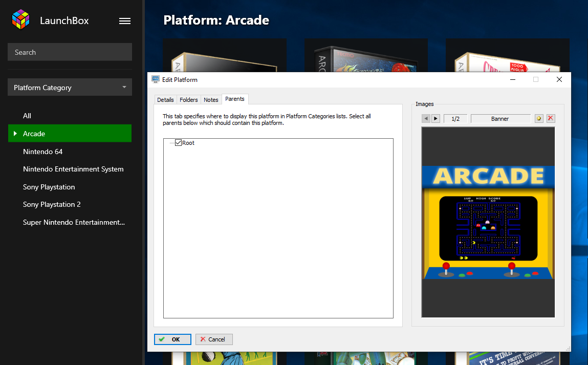Viewport: 588px width, 365px height.
Task: Select Sony Playstation 2 in the sidebar
Action: 52,204
